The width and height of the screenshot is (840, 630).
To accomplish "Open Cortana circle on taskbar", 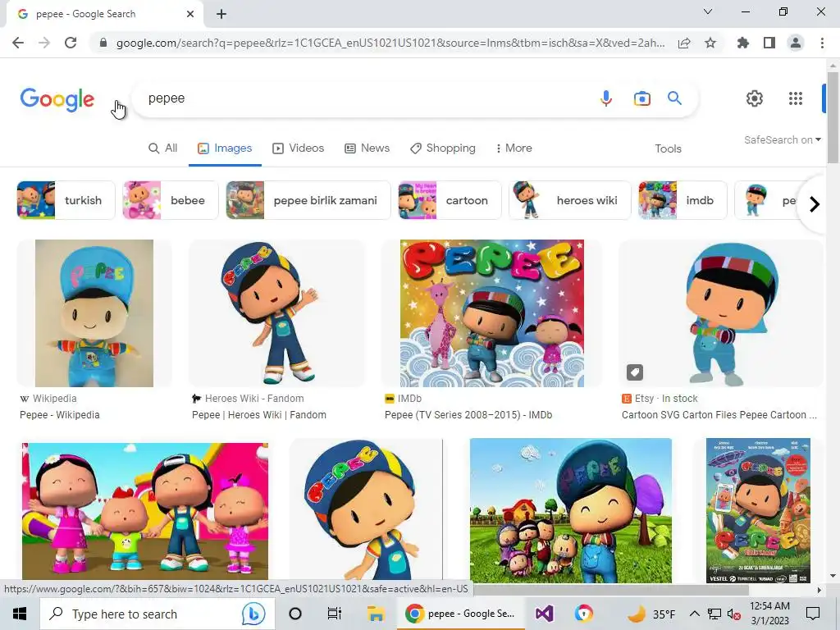I will 295,614.
